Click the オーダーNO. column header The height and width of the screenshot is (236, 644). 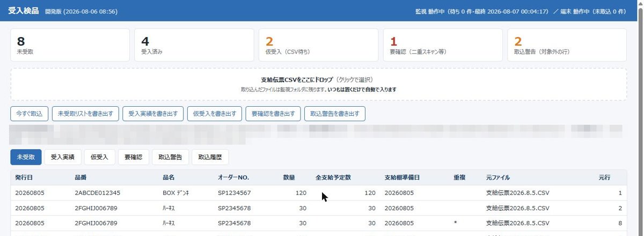tap(233, 178)
